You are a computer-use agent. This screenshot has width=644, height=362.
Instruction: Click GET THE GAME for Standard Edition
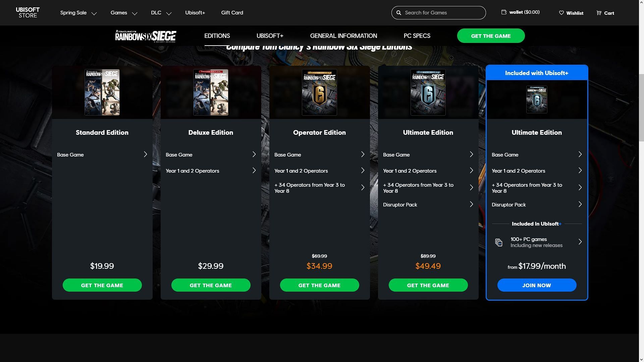coord(102,285)
